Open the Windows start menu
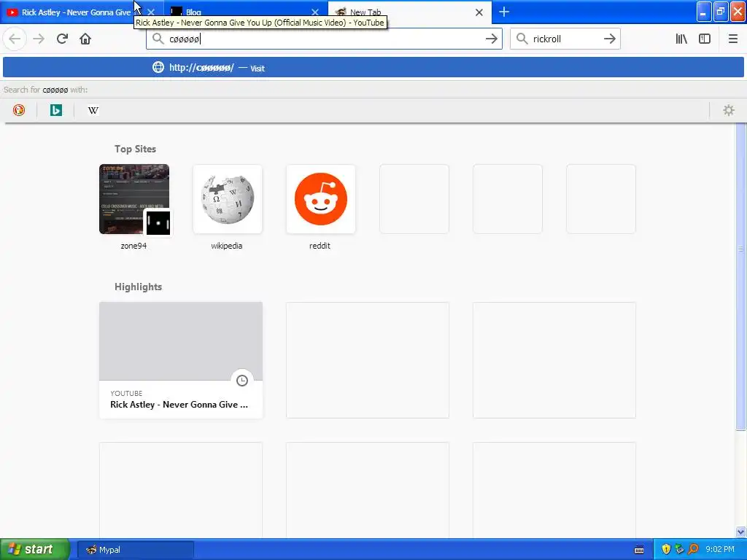The image size is (747, 560). pyautogui.click(x=35, y=549)
